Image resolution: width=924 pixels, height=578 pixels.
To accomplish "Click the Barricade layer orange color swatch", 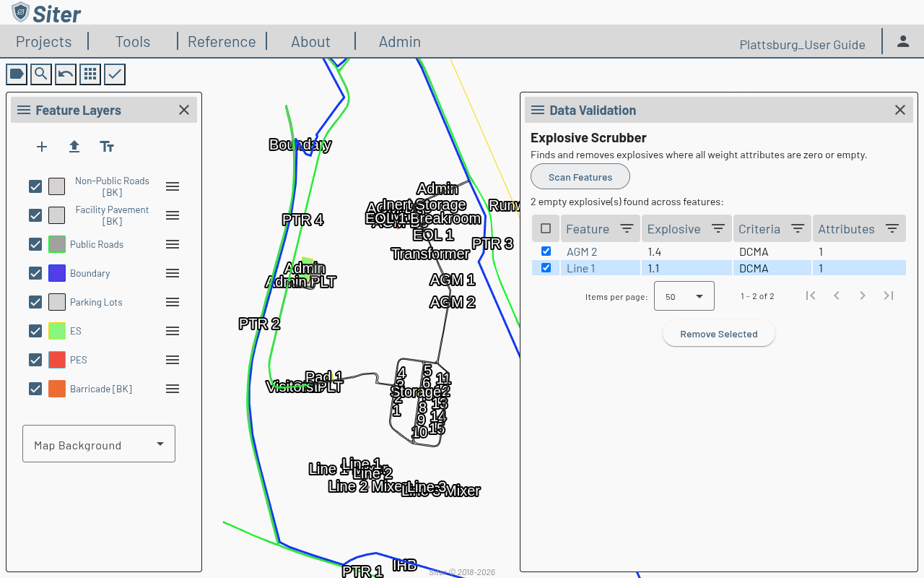I will click(x=57, y=389).
